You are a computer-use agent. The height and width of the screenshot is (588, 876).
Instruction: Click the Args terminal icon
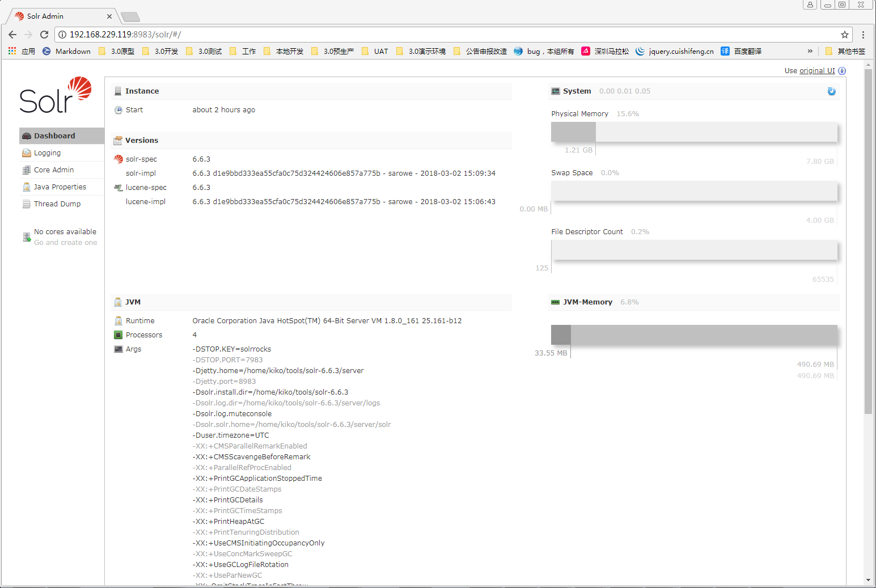click(119, 349)
